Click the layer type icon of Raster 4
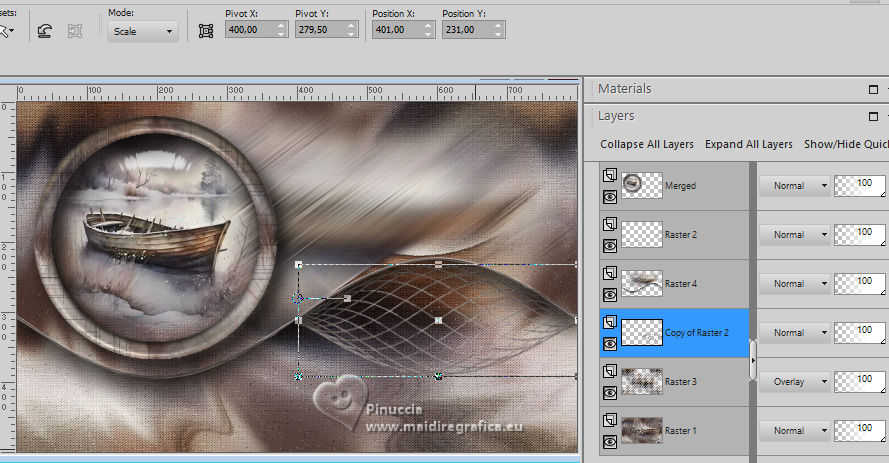 [610, 273]
